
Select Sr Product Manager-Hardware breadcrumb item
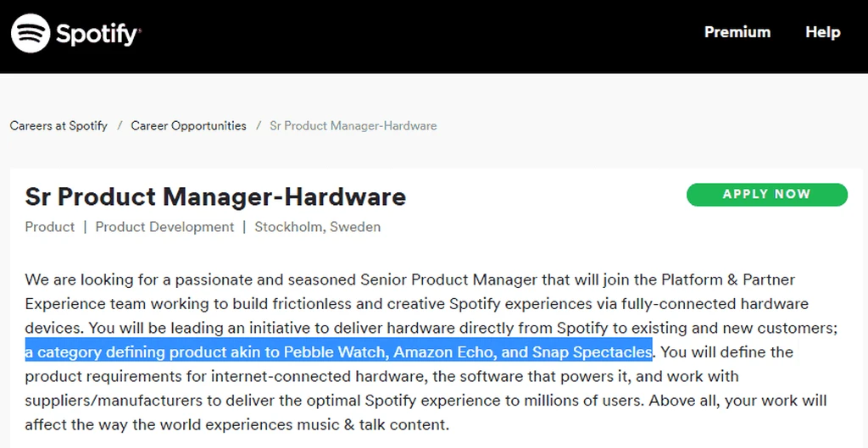click(x=353, y=125)
